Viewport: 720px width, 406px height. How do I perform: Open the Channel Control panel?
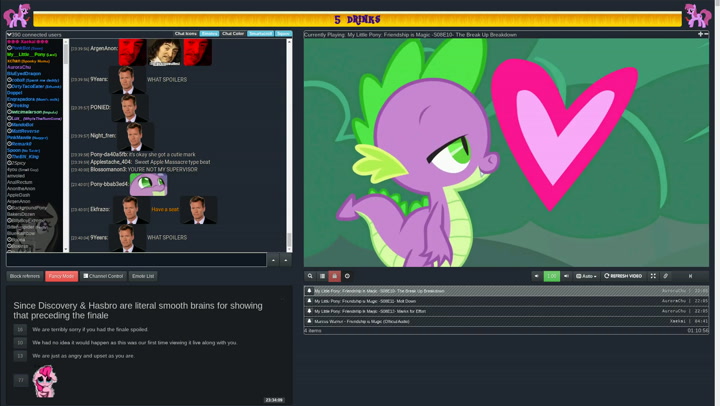103,276
